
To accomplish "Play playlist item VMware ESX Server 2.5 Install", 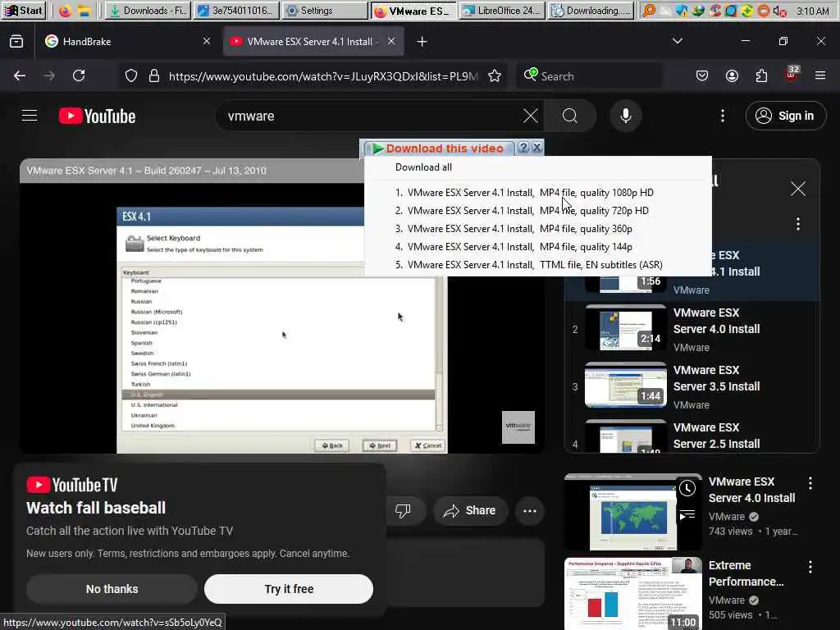I will [692, 435].
